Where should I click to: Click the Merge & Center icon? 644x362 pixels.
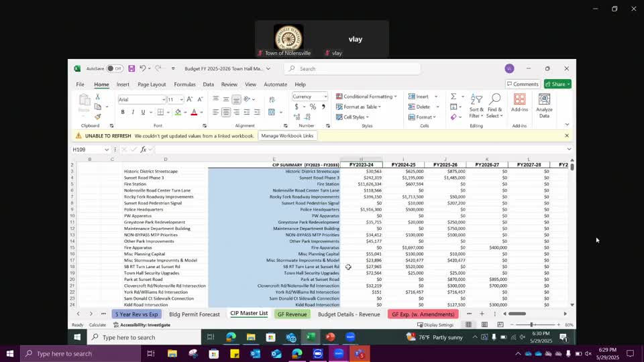(x=272, y=112)
